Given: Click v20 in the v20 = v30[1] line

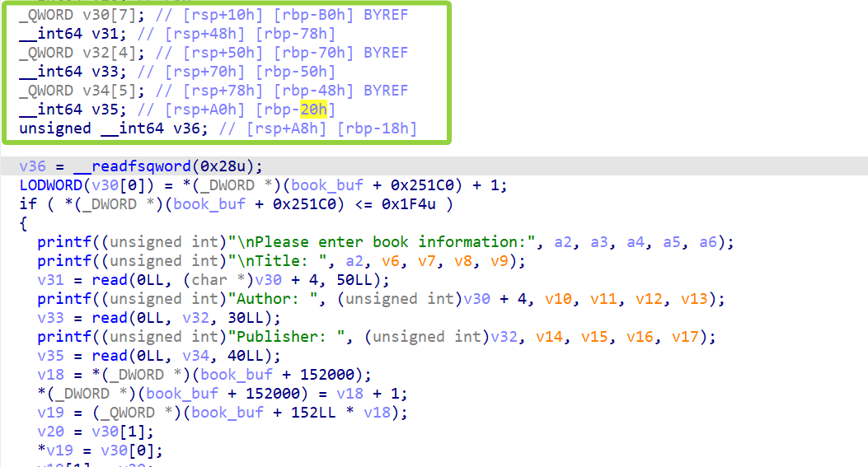Looking at the screenshot, I should pyautogui.click(x=50, y=432).
